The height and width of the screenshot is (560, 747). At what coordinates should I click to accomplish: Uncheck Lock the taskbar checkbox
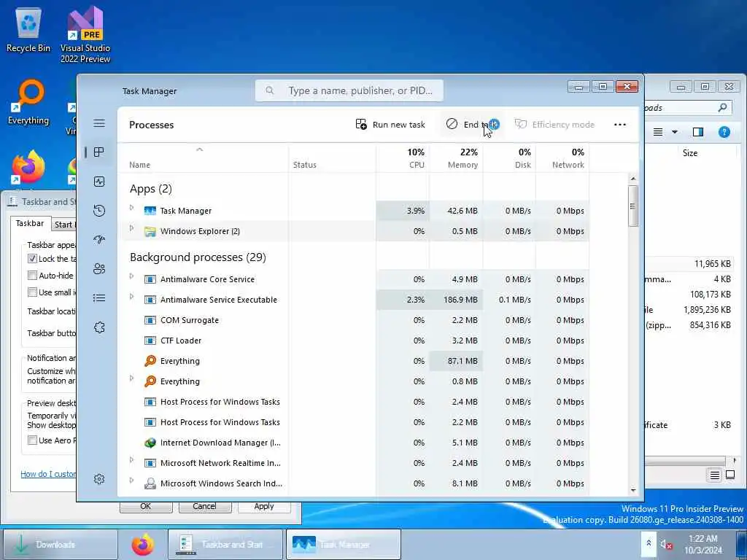click(x=32, y=259)
